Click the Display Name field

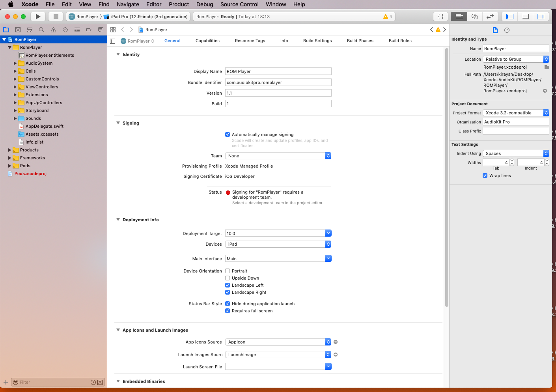(x=278, y=71)
